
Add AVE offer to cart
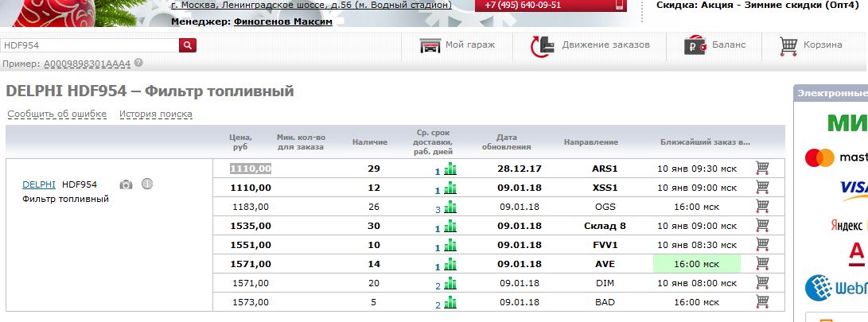coord(762,264)
